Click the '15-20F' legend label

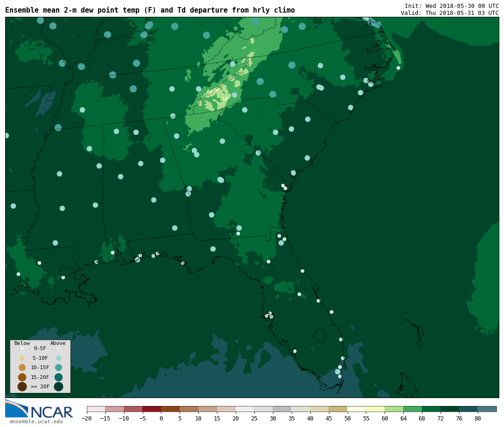40,377
